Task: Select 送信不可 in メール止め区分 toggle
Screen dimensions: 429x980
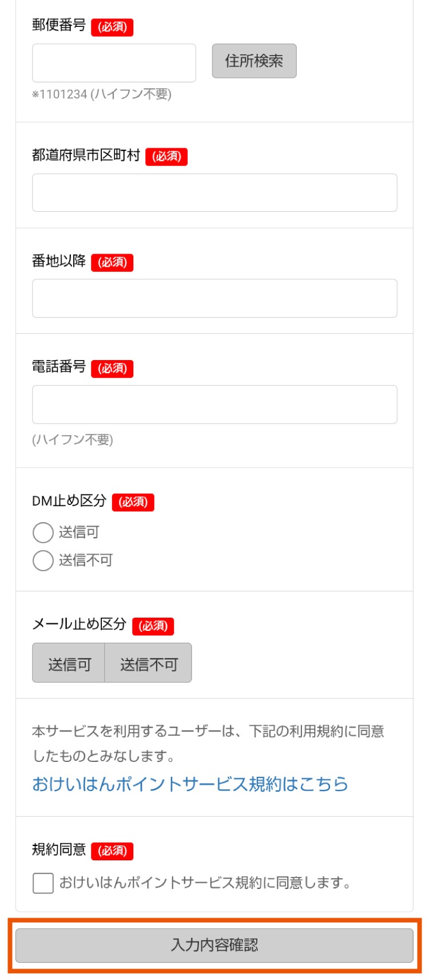Action: (x=149, y=662)
